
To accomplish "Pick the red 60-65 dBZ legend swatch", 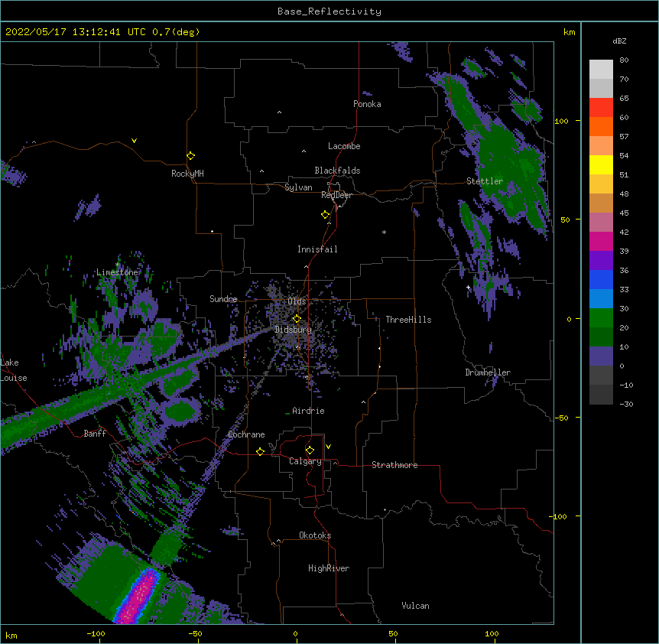I will (x=601, y=108).
